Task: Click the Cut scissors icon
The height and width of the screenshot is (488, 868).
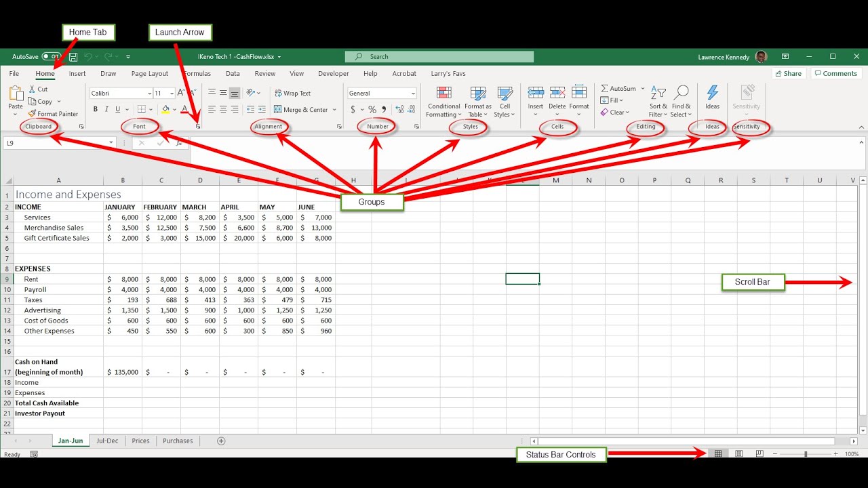Action: click(32, 89)
